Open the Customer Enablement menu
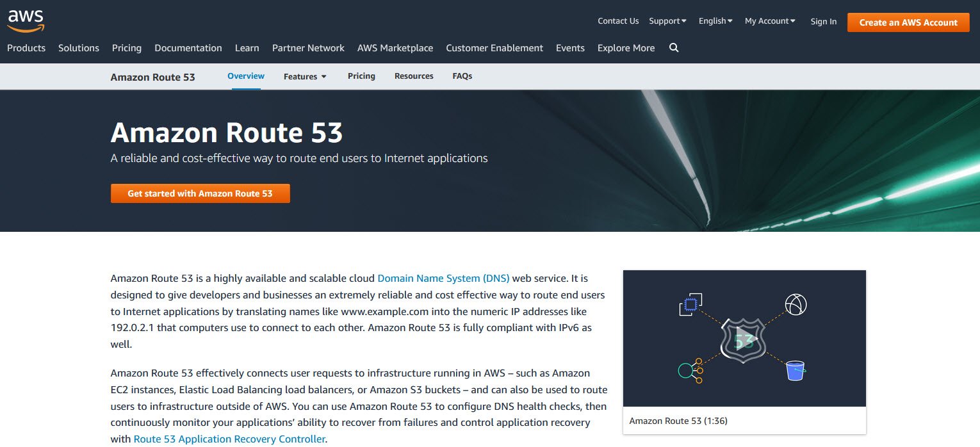Image resolution: width=980 pixels, height=447 pixels. (494, 48)
